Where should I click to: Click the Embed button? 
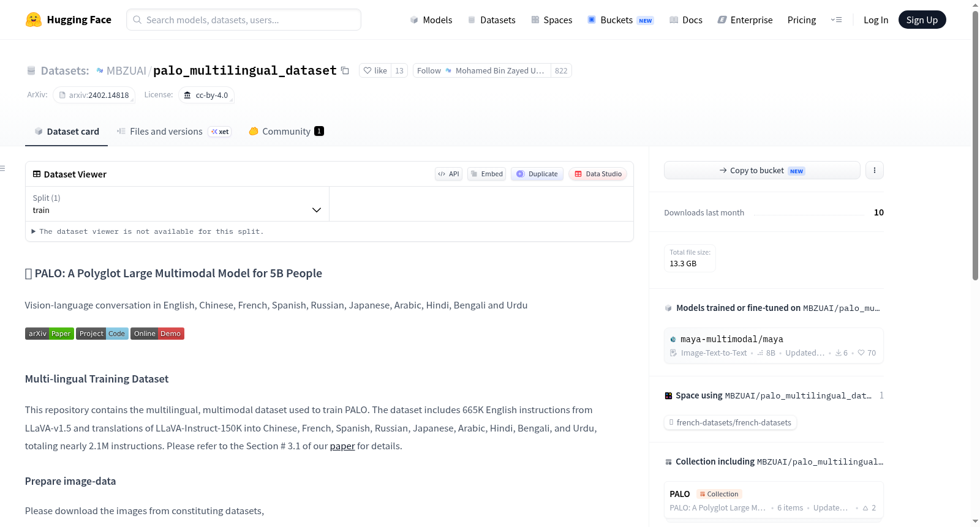[486, 174]
